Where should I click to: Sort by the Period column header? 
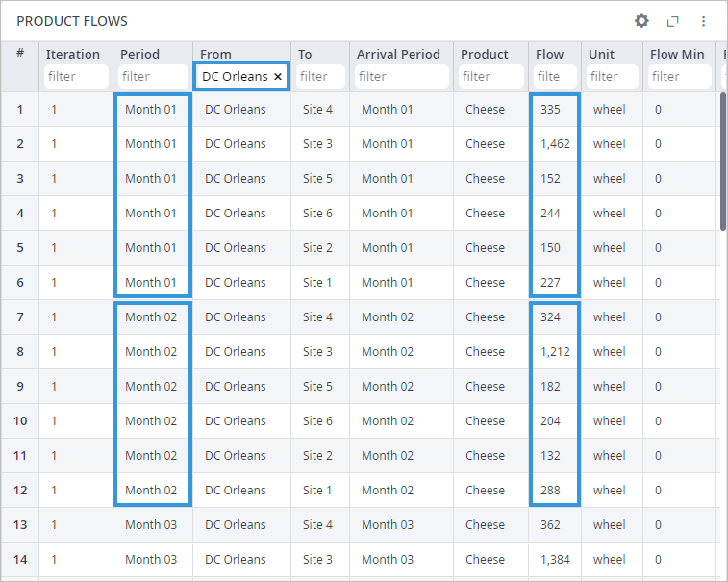pos(139,54)
